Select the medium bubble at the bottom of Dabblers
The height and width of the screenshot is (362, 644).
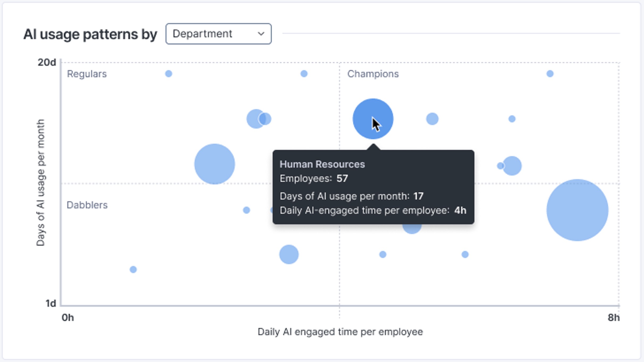coord(289,254)
